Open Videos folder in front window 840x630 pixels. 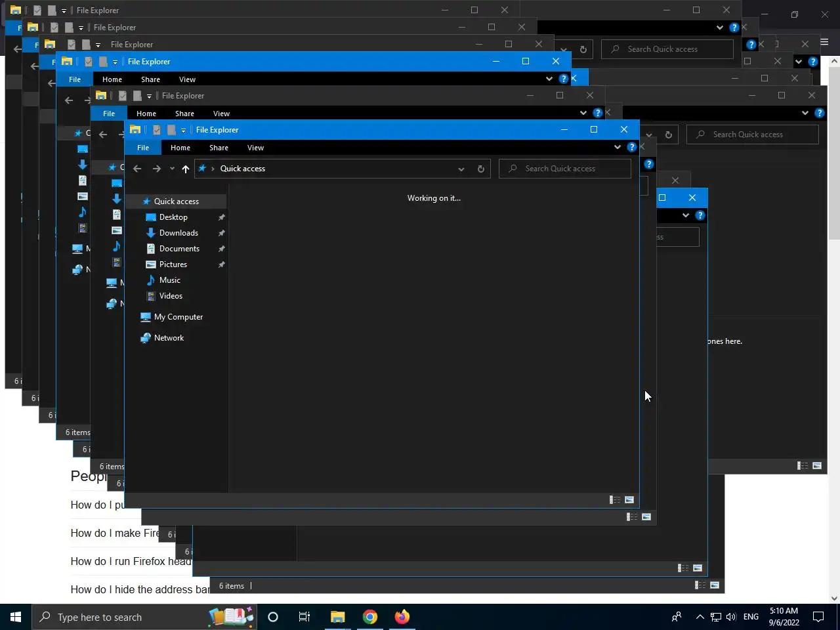171,296
